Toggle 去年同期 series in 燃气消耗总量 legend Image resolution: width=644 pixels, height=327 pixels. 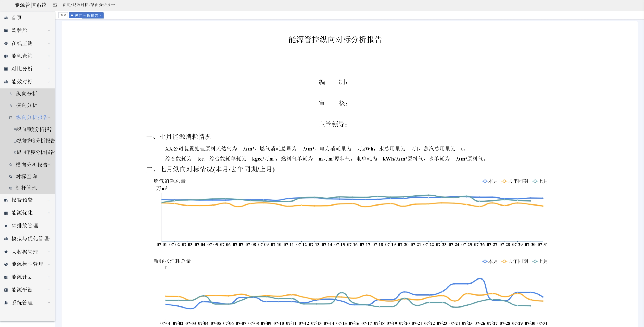[515, 181]
